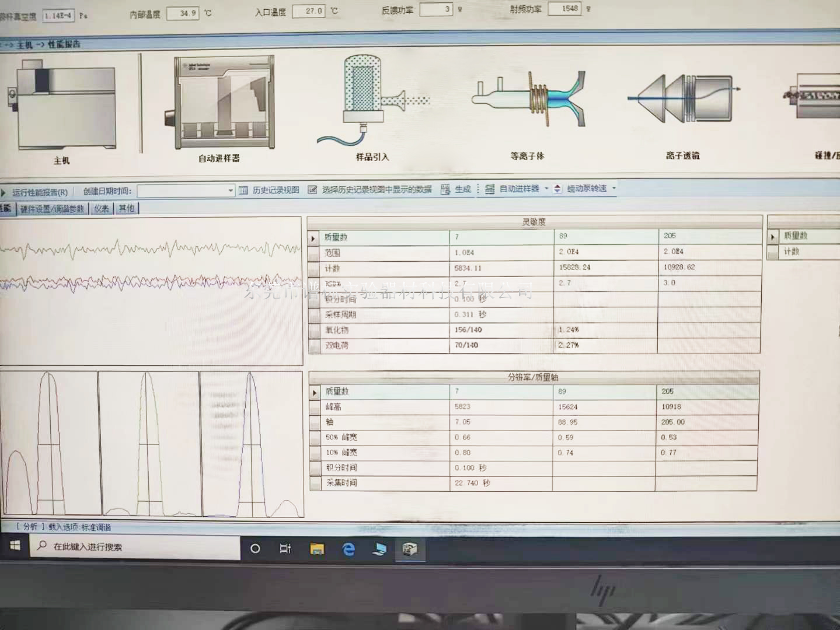Switch to the 仪表 tab

(x=102, y=209)
